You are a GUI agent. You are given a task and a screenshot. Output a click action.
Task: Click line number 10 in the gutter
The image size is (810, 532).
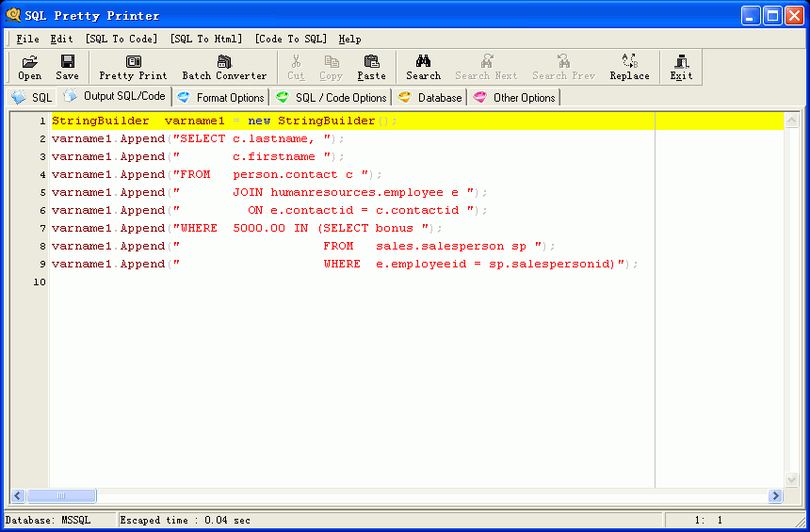click(x=40, y=282)
